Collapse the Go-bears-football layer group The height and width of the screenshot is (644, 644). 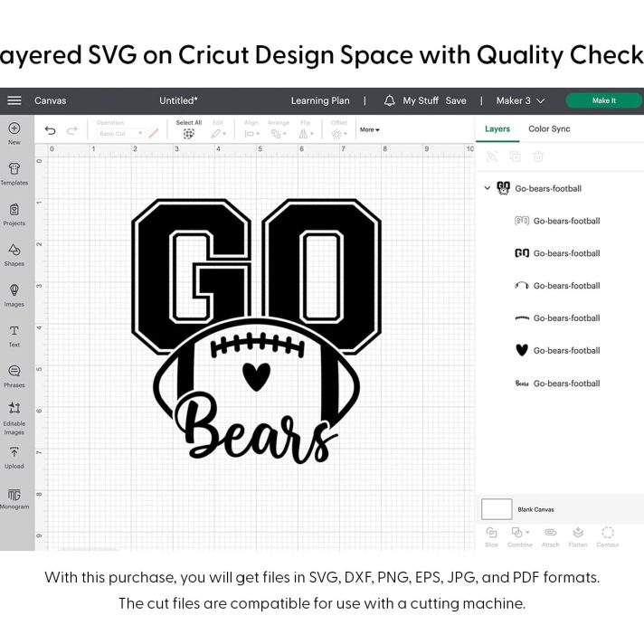point(488,188)
